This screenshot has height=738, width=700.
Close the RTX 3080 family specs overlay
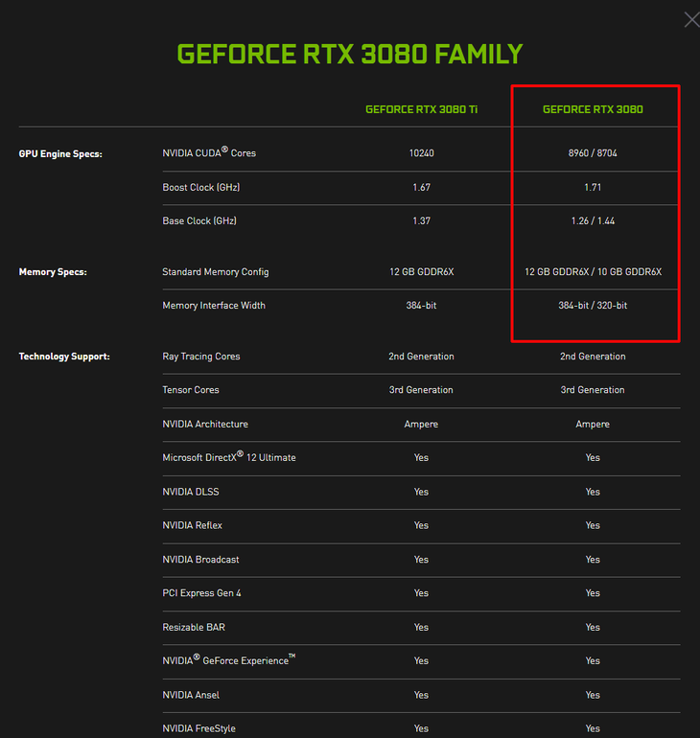click(690, 19)
